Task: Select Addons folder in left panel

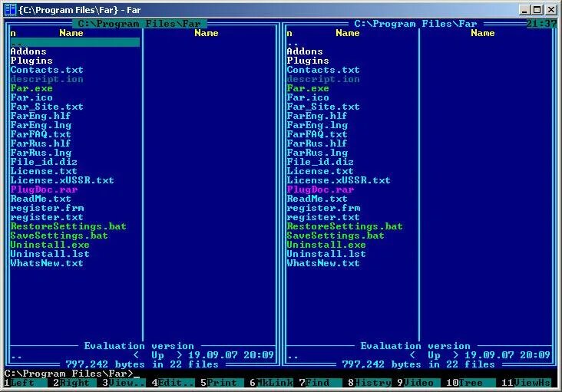Action: (28, 51)
